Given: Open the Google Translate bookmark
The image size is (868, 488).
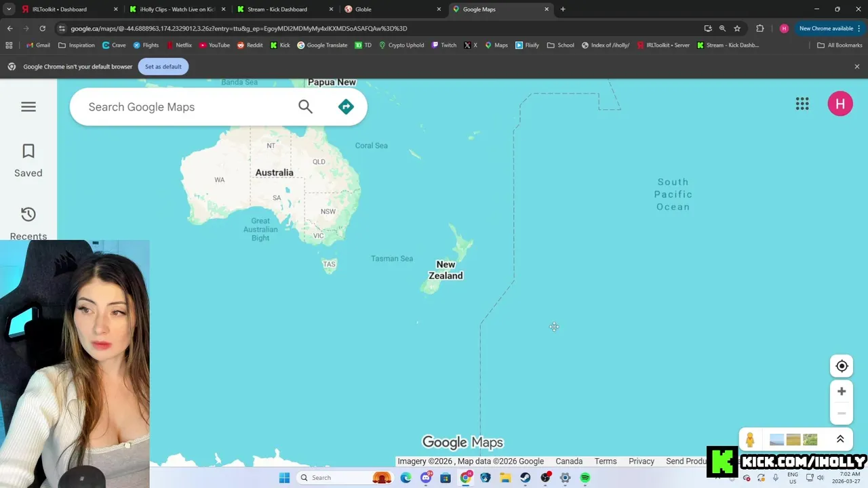Looking at the screenshot, I should (x=322, y=45).
